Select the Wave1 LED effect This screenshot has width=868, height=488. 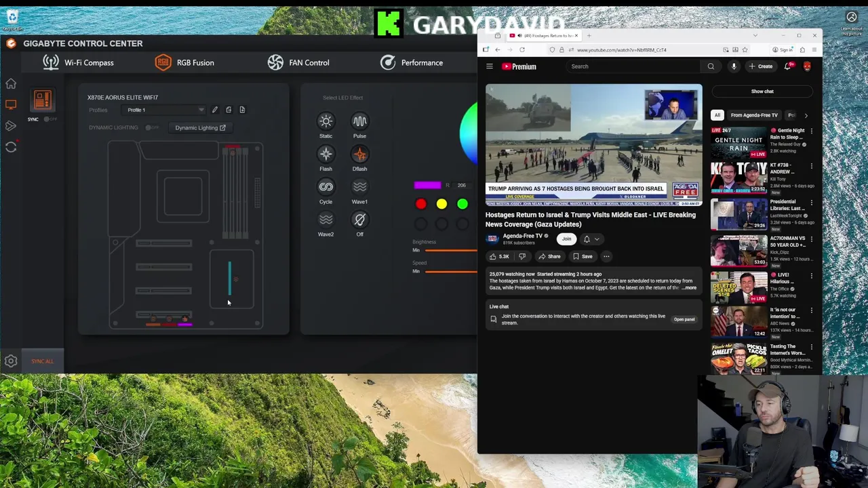pos(359,190)
